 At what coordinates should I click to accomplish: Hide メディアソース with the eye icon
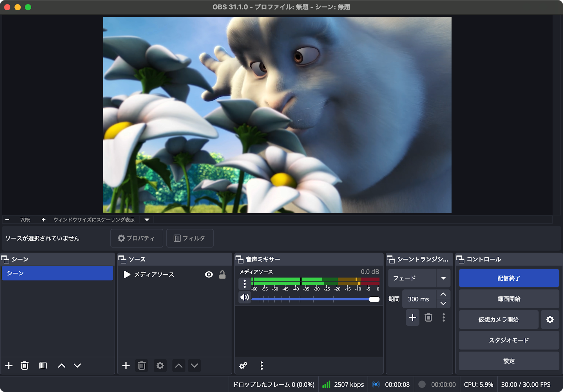[209, 274]
